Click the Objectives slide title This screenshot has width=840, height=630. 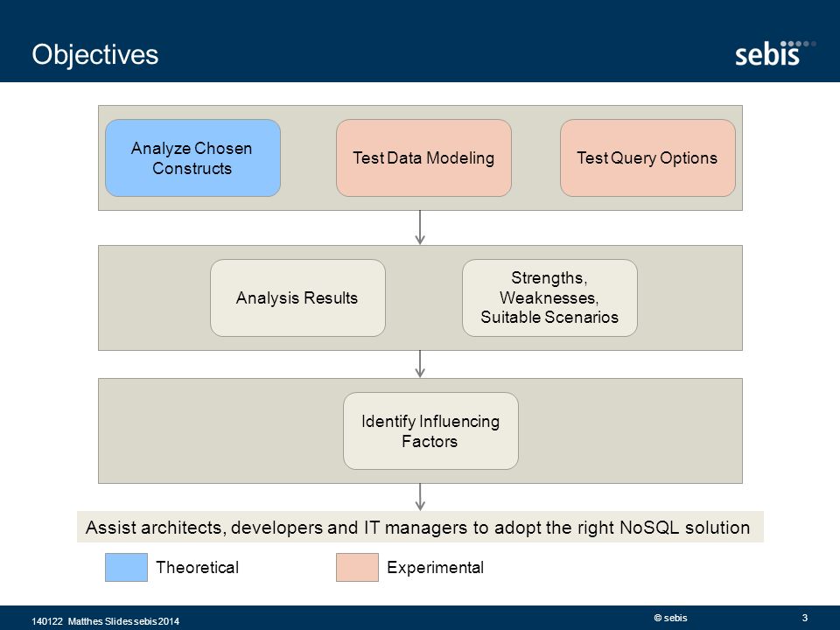(95, 54)
